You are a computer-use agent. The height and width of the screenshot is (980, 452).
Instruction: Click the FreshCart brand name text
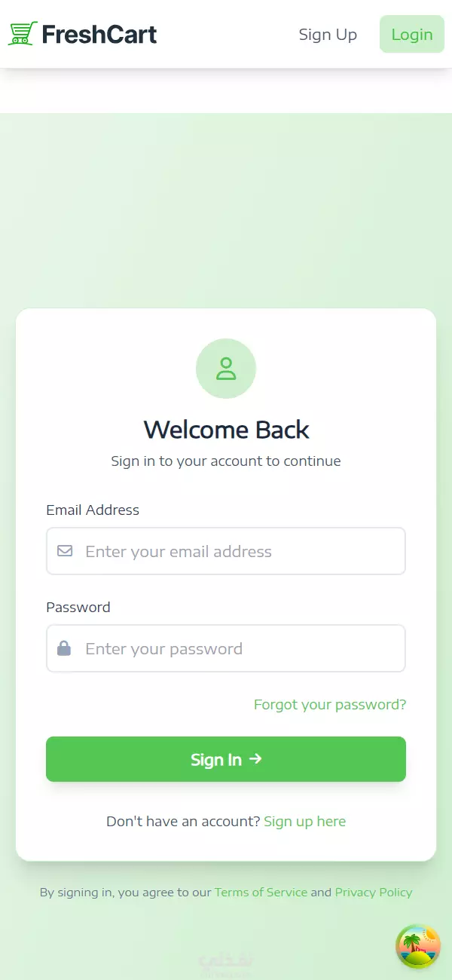pyautogui.click(x=99, y=34)
